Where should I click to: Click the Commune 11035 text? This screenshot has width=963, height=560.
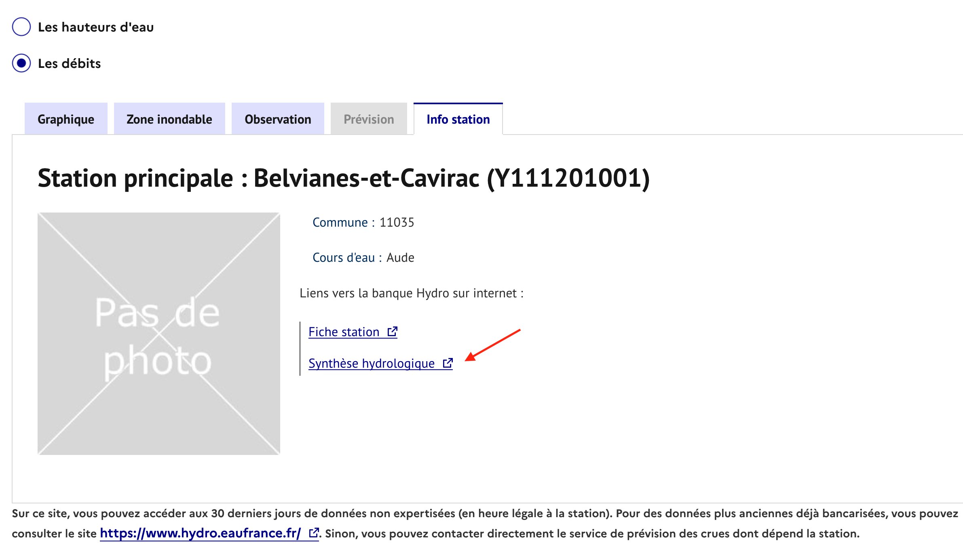363,222
